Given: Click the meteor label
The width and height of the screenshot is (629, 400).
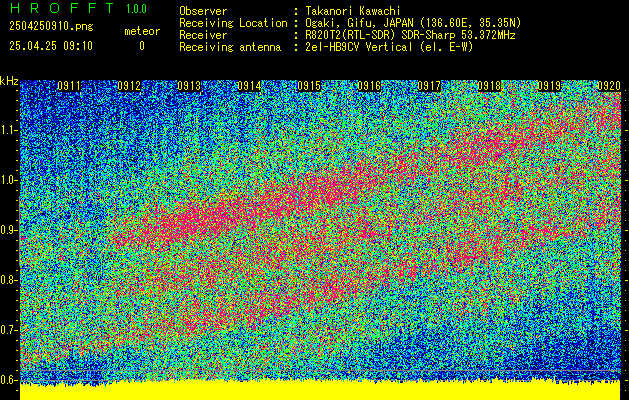Looking at the screenshot, I should (x=142, y=31).
